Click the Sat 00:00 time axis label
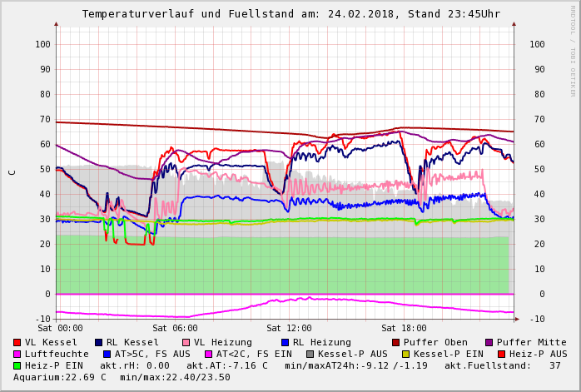The width and height of the screenshot is (581, 392). point(61,328)
